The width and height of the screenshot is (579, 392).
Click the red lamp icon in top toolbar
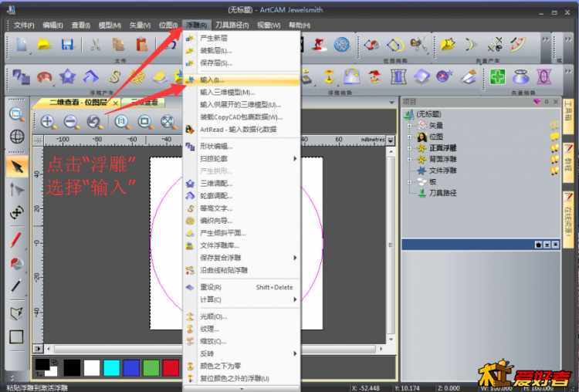(318, 45)
